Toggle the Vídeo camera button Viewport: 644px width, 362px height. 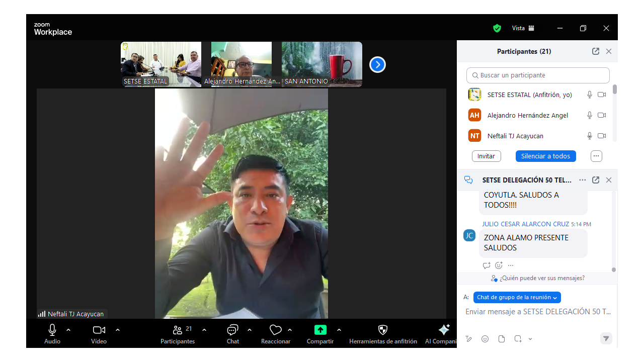point(99,330)
